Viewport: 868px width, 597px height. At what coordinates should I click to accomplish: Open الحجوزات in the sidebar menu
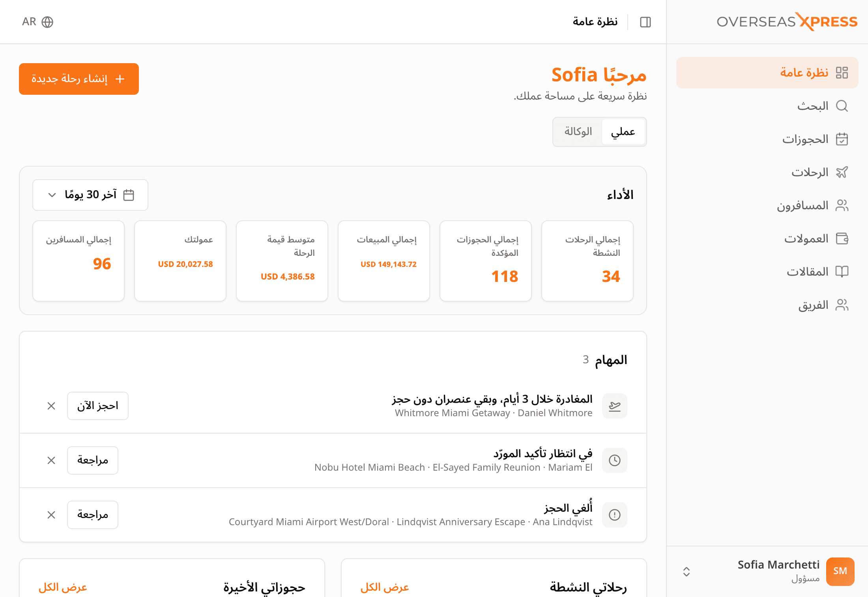coord(767,139)
